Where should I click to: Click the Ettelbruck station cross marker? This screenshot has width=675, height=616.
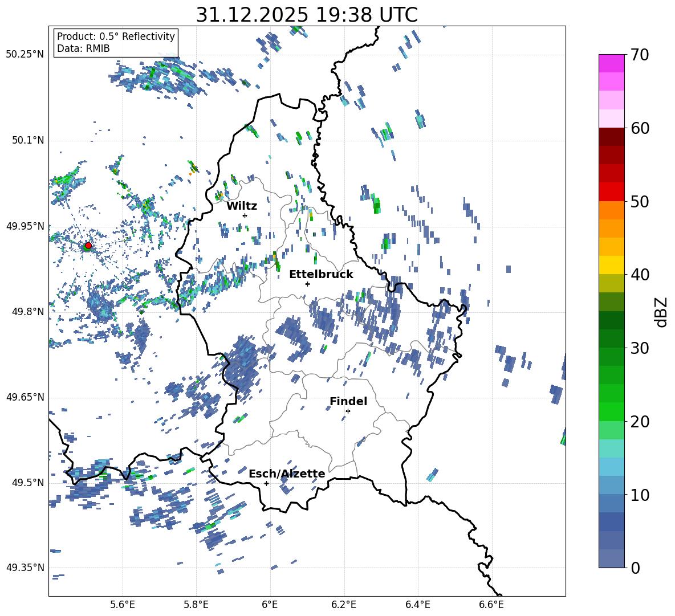click(x=307, y=284)
